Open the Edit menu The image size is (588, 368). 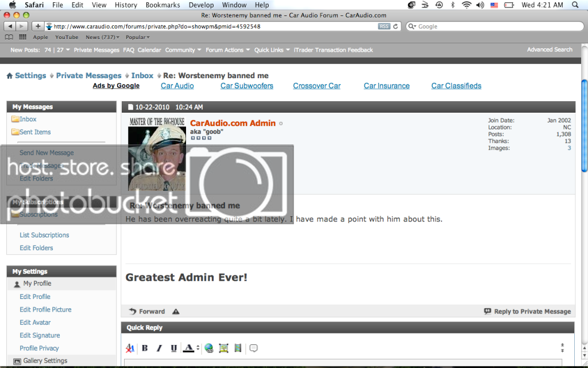point(78,5)
